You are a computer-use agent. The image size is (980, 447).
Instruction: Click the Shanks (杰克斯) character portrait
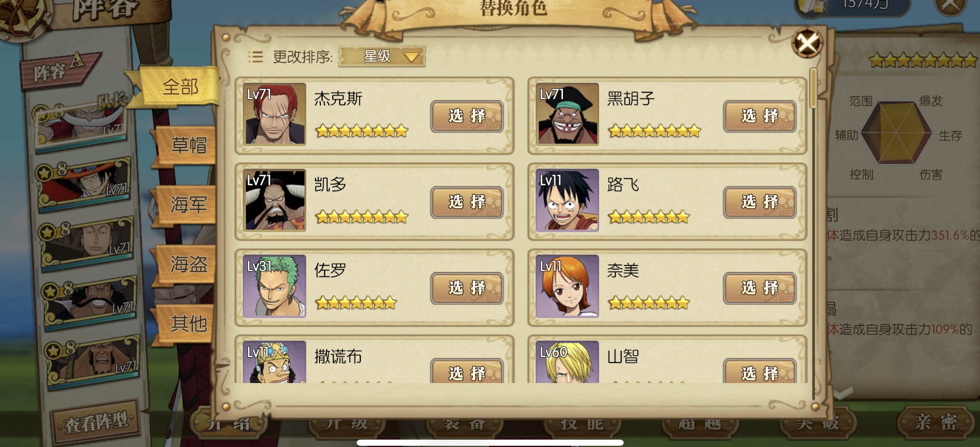(x=274, y=114)
